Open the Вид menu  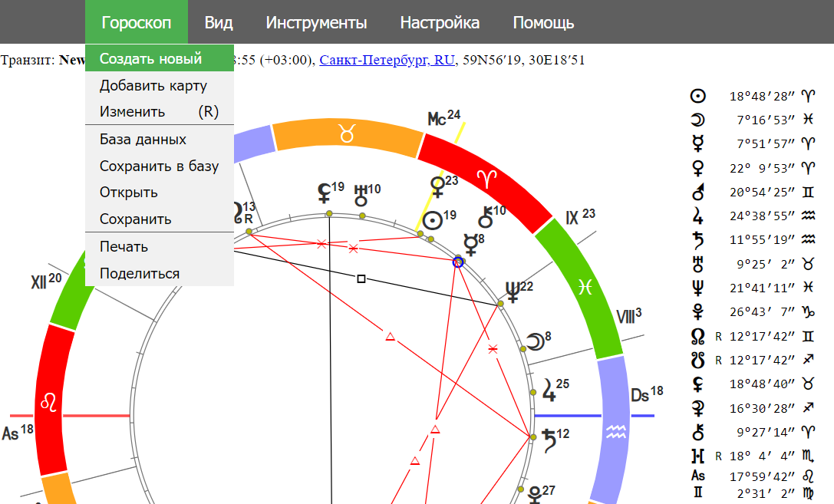click(219, 22)
